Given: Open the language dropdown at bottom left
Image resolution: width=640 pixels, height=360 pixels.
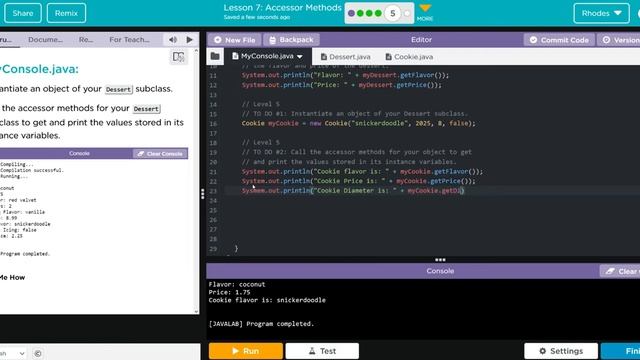Looking at the screenshot, I should 13,353.
